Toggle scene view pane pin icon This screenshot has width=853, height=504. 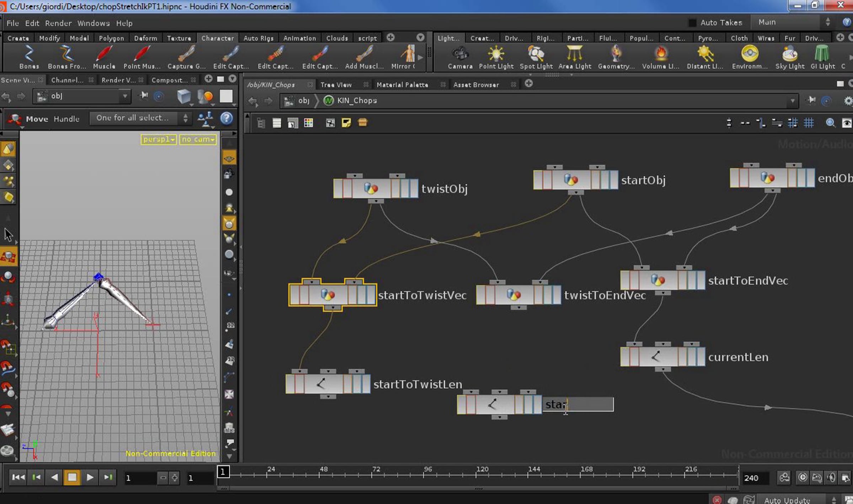coord(144,96)
